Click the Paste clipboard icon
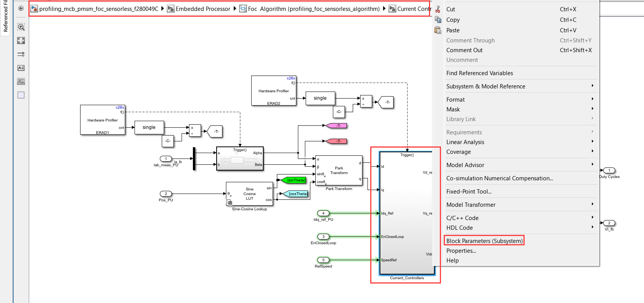Image resolution: width=644 pixels, height=303 pixels. (x=438, y=30)
